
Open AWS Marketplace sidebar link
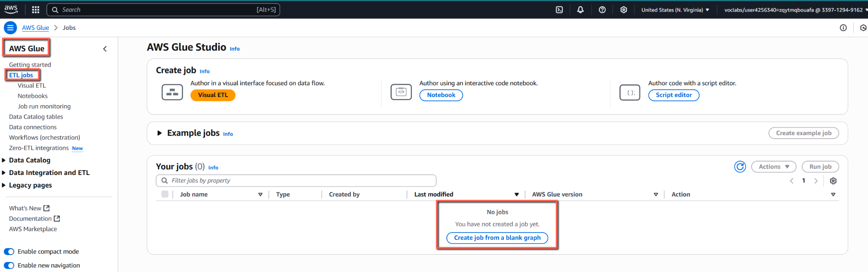point(33,229)
